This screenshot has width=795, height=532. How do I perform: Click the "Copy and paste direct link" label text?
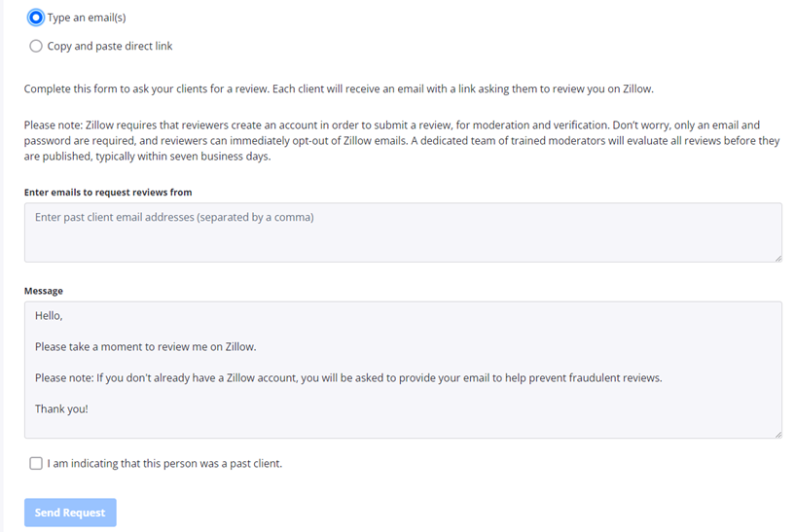pos(110,46)
